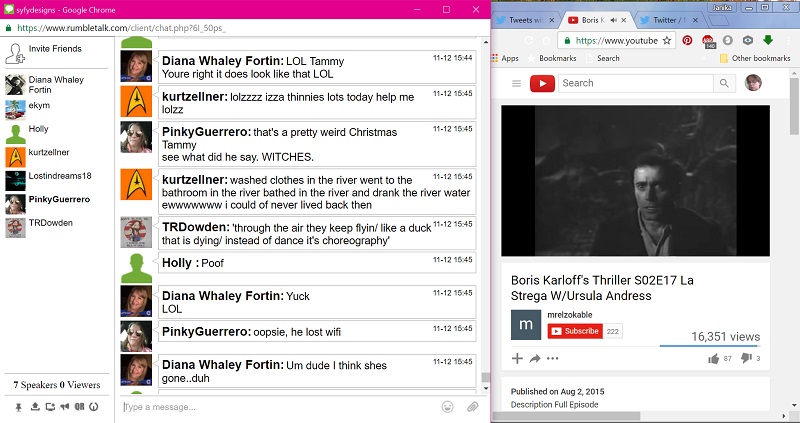This screenshot has width=800, height=423.
Task: Click the red adblock extension with badge
Action: 708,41
